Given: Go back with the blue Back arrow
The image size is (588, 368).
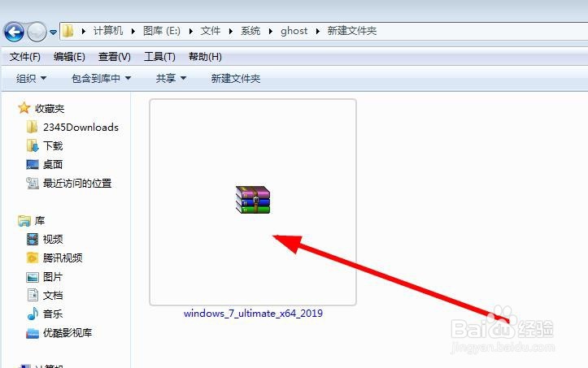Looking at the screenshot, I should coord(15,32).
